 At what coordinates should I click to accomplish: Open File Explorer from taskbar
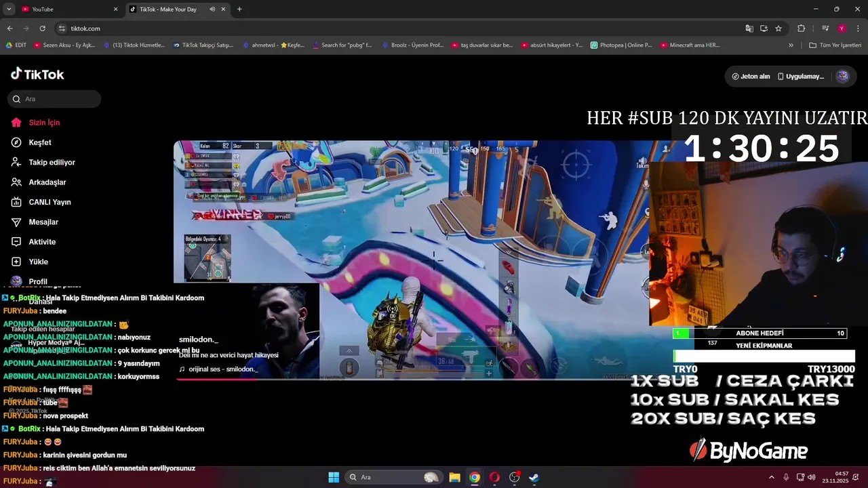coord(454,477)
